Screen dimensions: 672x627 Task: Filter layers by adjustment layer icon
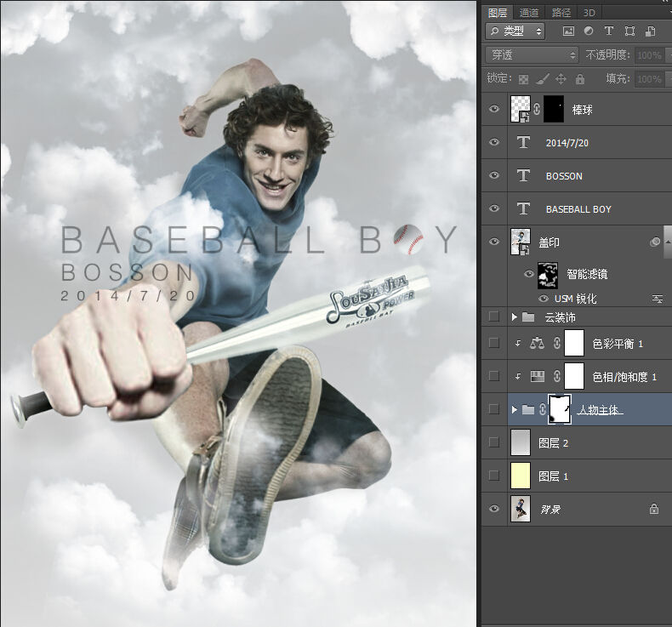click(589, 31)
